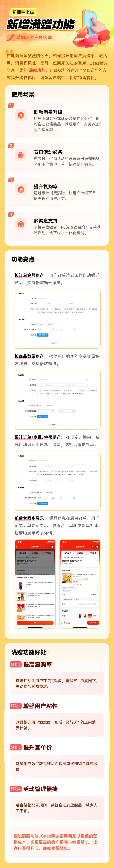Click the highlighted 满赠功能 text in the intro

click(x=37, y=70)
